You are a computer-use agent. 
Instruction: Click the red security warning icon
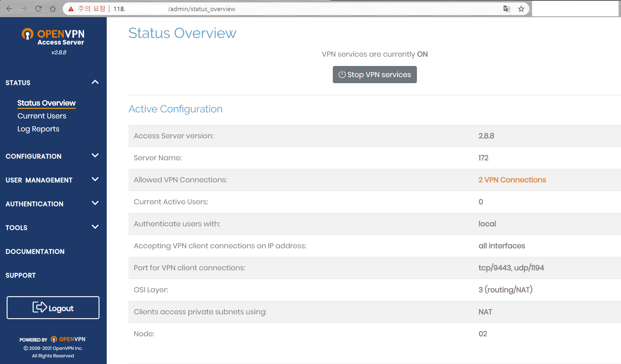[x=71, y=9]
